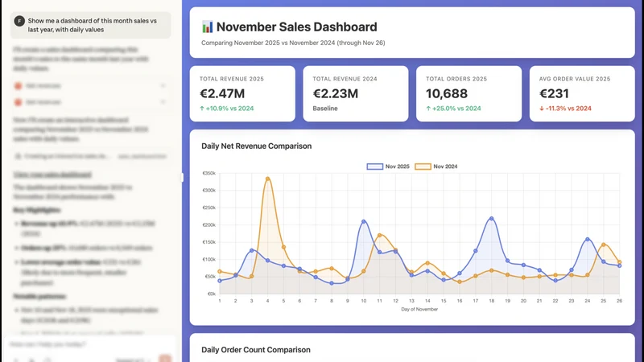Click the 'November Sales Dashboard' heading

click(x=296, y=27)
